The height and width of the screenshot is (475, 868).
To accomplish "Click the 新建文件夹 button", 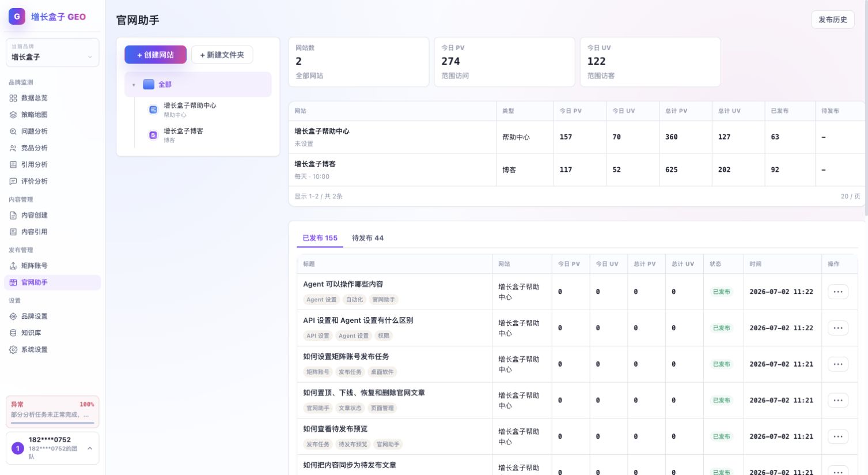I will 222,55.
